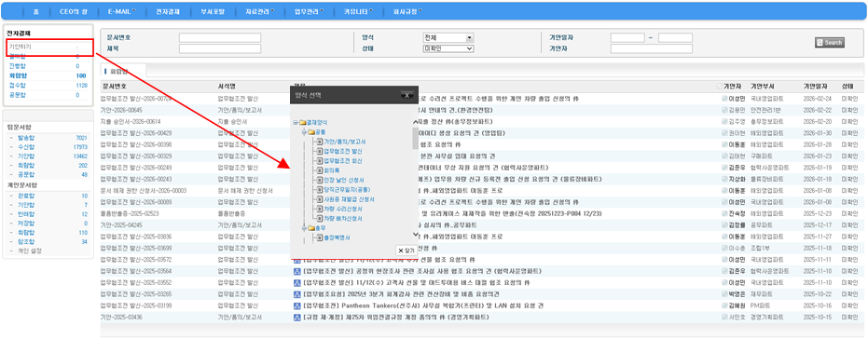This screenshot has height=339, width=868.
Task: Click document icon on row 발신-2025-03199
Action: (x=296, y=305)
